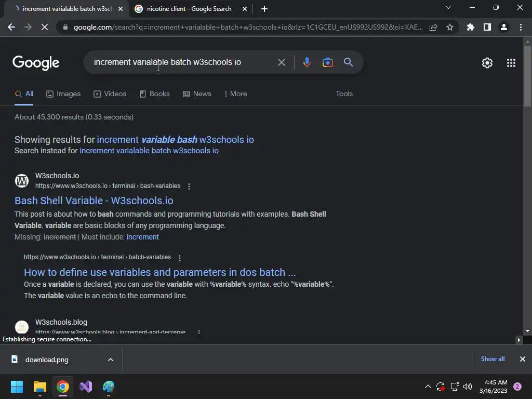Open notification center badge
532x399 pixels.
tap(517, 387)
